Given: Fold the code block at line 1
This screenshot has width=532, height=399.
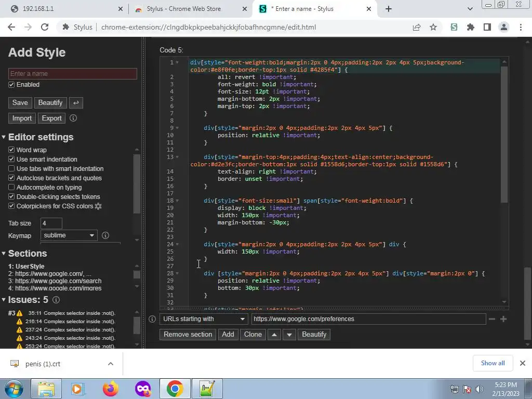Looking at the screenshot, I should coord(177,62).
